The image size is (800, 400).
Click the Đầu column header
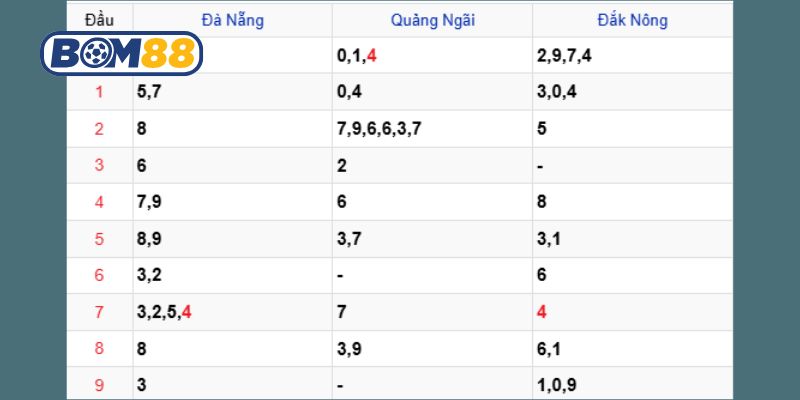point(99,20)
